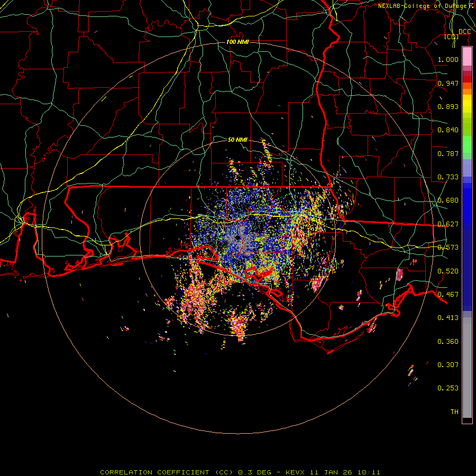Click the 0.360 scale value
The image size is (476, 476).
click(x=448, y=342)
